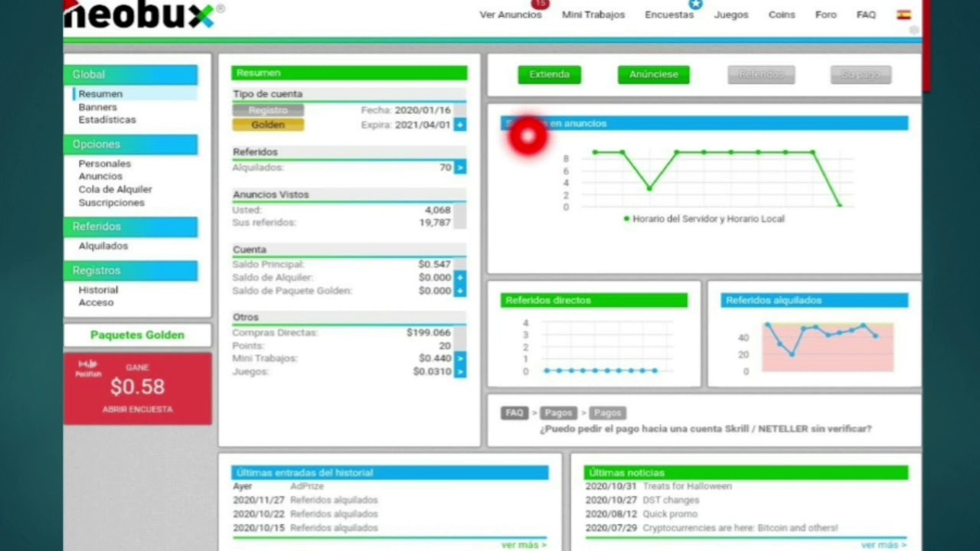Click first Pagos breadcrumb tag

[558, 412]
